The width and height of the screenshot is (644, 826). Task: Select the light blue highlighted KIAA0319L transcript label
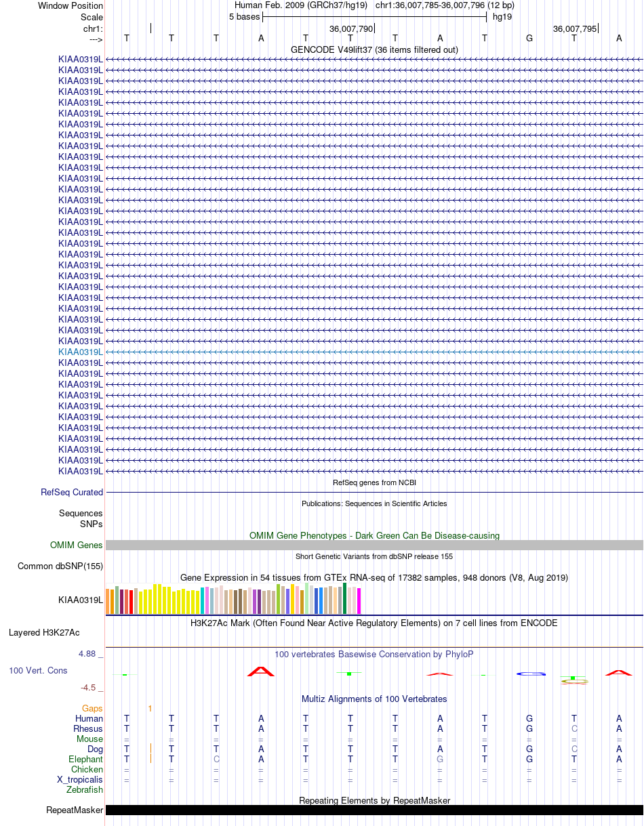tap(81, 352)
